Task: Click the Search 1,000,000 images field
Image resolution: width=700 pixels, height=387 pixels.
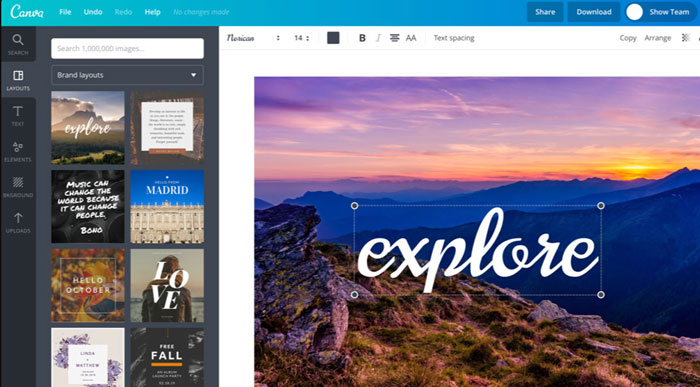Action: pos(127,48)
